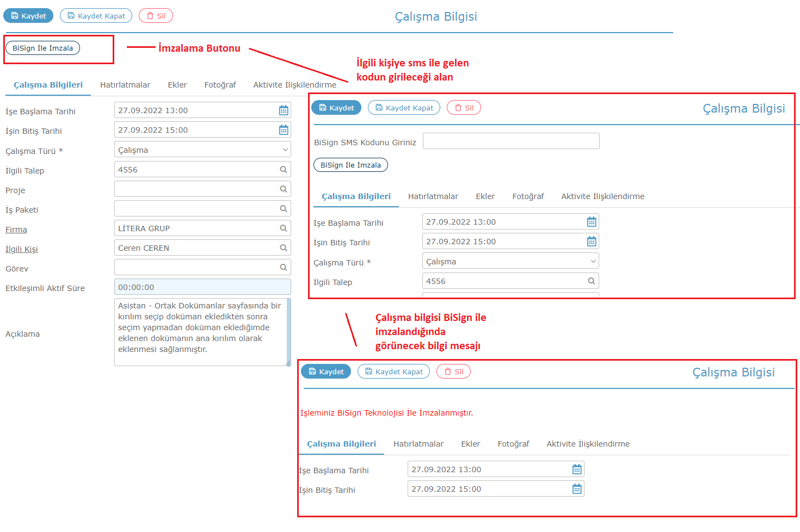Click Açıklama text area
This screenshot has width=800, height=532.
point(202,332)
